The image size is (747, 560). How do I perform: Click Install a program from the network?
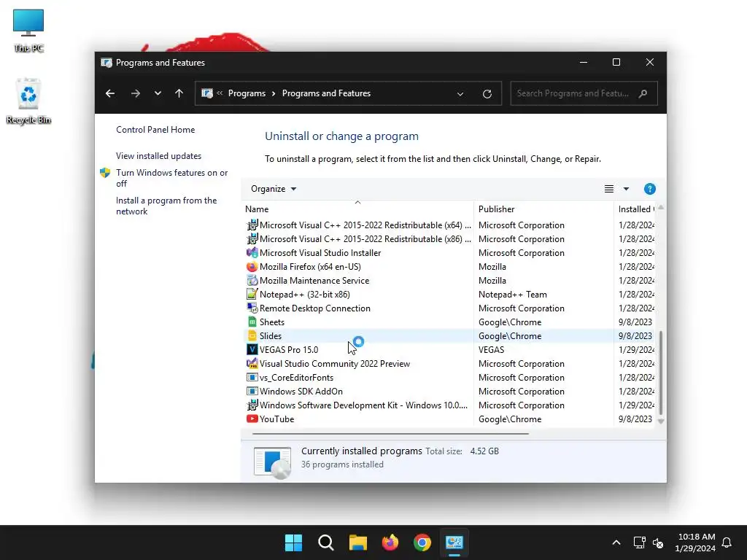(166, 206)
